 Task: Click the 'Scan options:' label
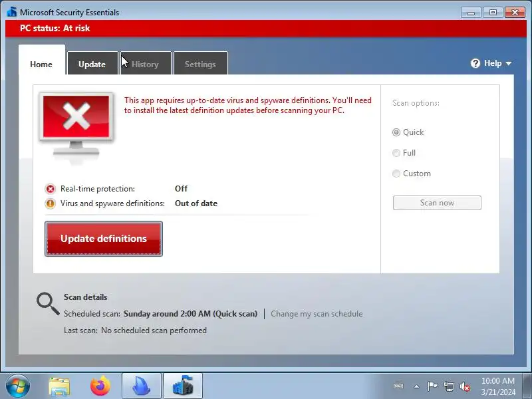tap(416, 103)
